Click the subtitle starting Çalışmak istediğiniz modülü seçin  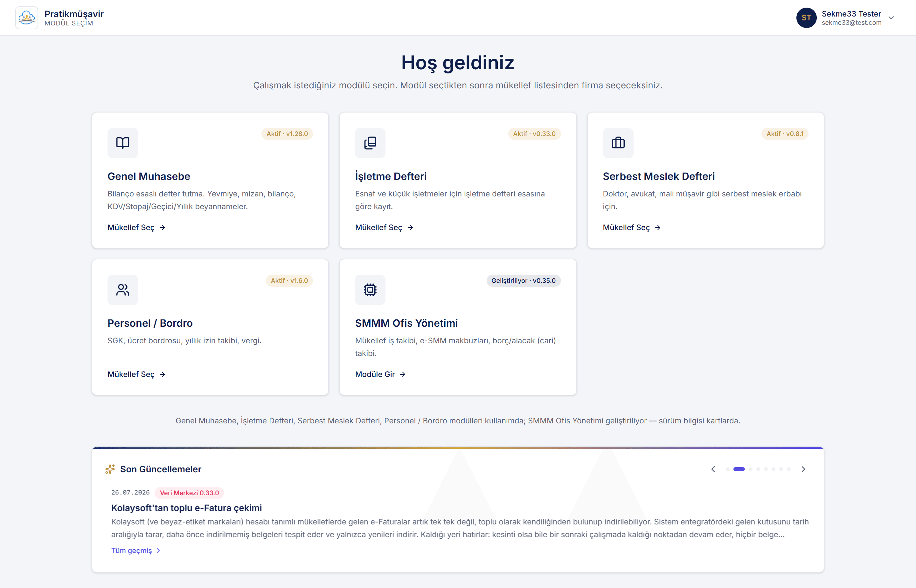coord(458,85)
